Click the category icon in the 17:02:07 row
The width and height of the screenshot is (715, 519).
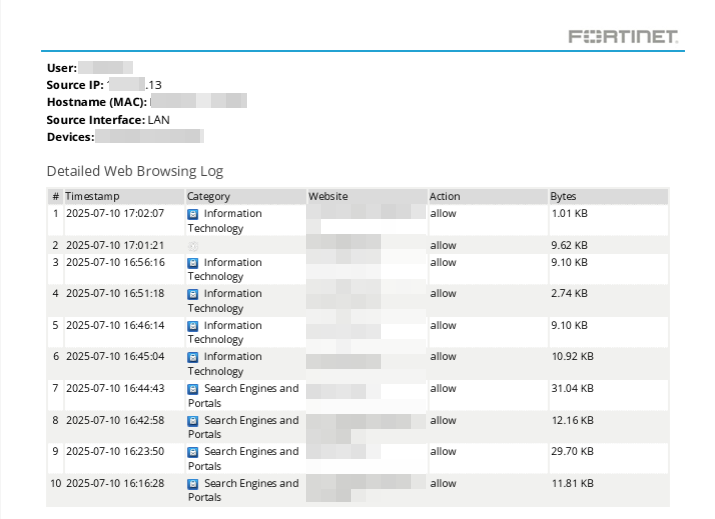point(193,214)
